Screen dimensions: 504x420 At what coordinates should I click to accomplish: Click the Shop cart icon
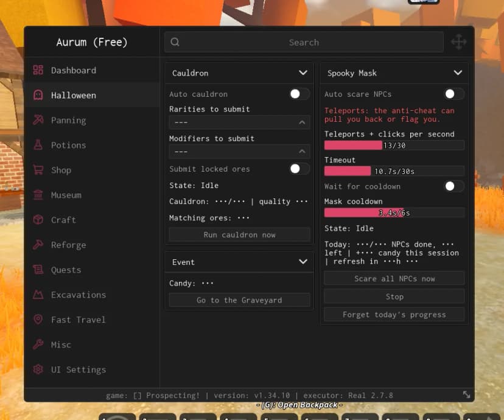(x=38, y=170)
